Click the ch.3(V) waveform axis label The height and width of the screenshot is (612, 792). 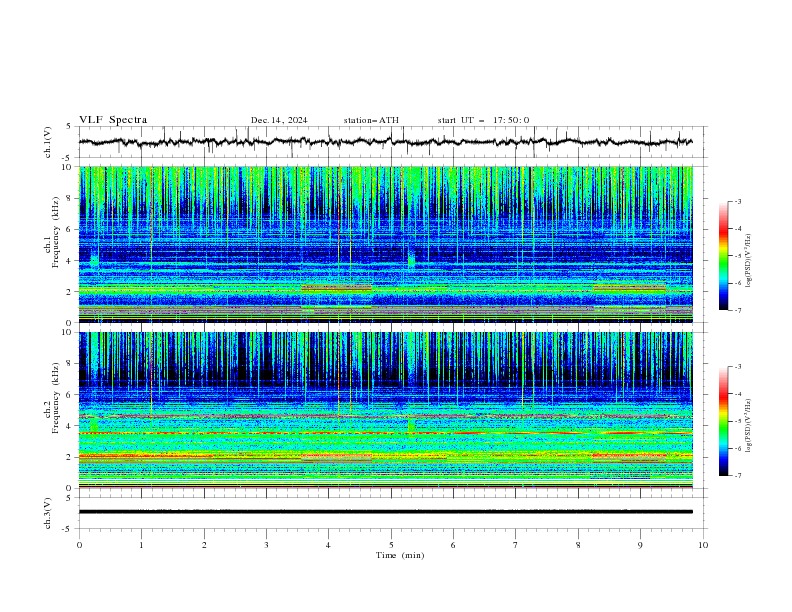pyautogui.click(x=48, y=513)
